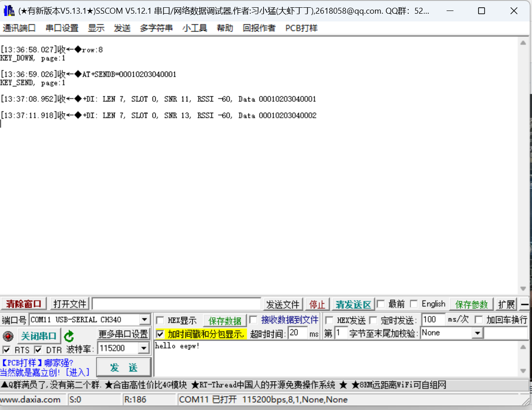Click the www.daxia.com status bar link
Image resolution: width=532 pixels, height=410 pixels.
tap(31, 399)
